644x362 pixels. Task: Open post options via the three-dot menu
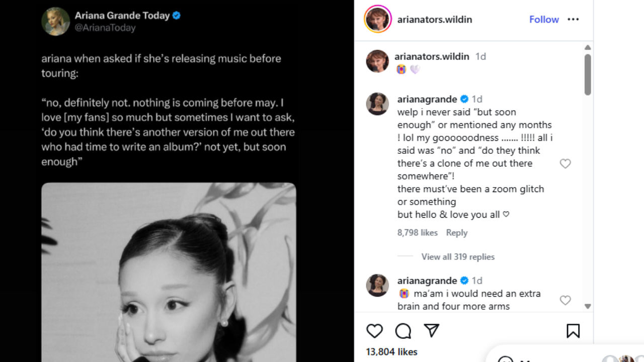573,19
